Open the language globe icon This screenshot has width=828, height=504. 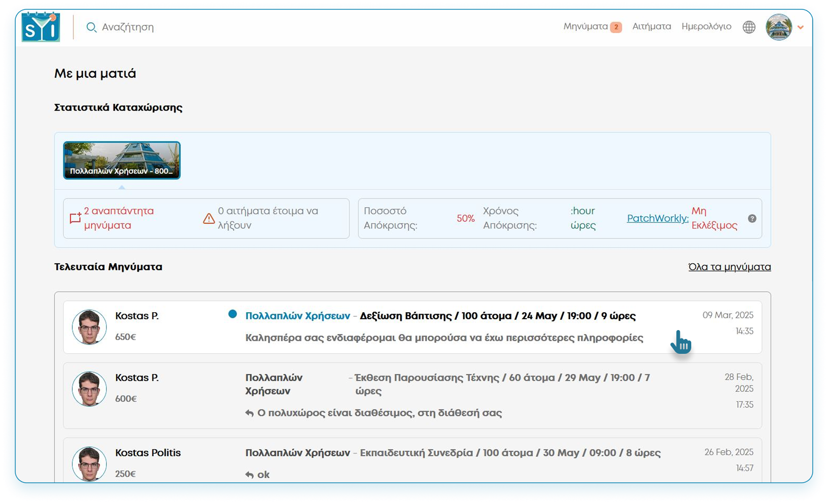tap(749, 27)
